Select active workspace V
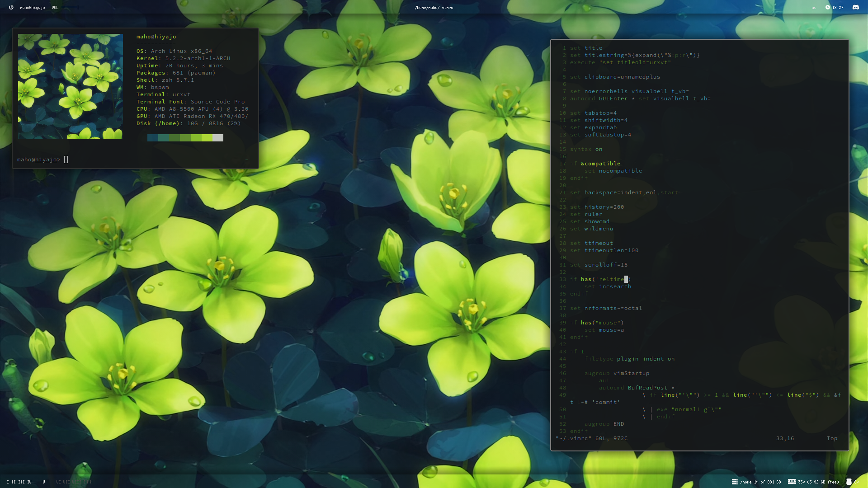868x488 pixels. click(44, 482)
